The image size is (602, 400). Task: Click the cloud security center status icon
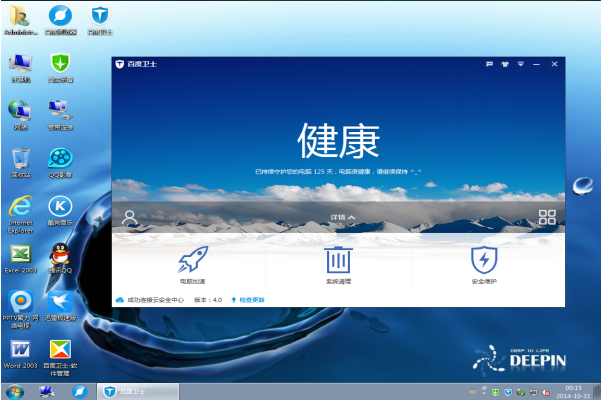[119, 300]
